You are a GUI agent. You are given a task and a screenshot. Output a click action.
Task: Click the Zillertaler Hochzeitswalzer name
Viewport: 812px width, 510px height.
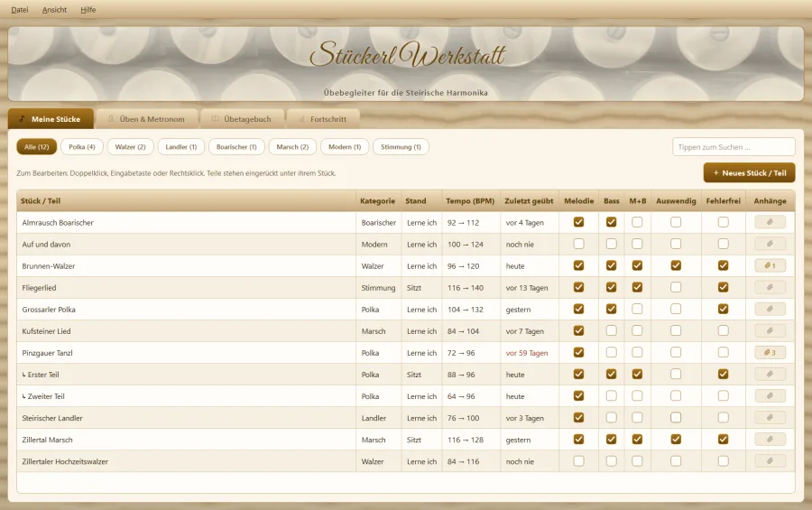65,462
